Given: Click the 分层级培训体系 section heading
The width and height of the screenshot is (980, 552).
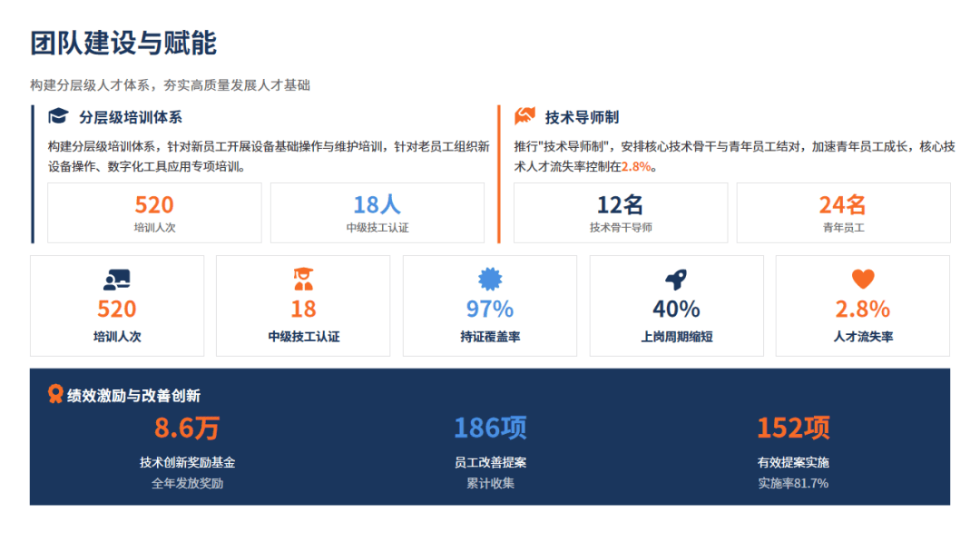Looking at the screenshot, I should click(130, 117).
